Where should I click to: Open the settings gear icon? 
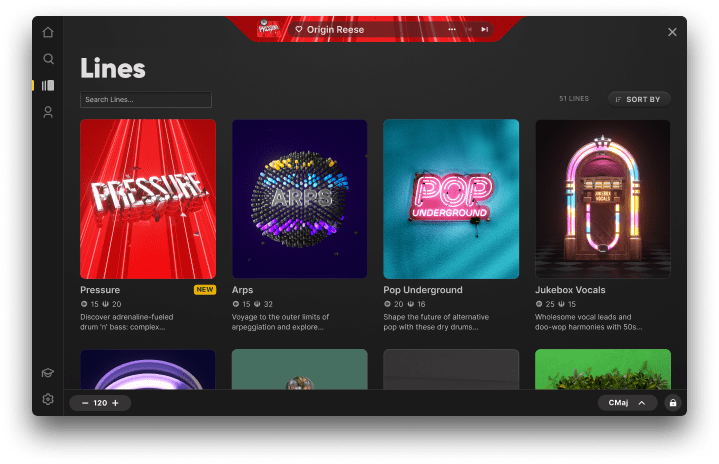click(48, 399)
